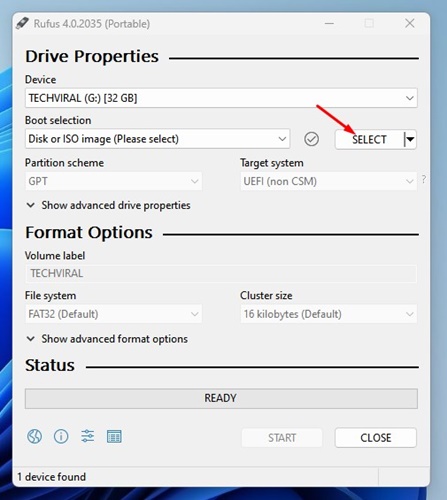Click the CLOSE button

[x=376, y=438]
